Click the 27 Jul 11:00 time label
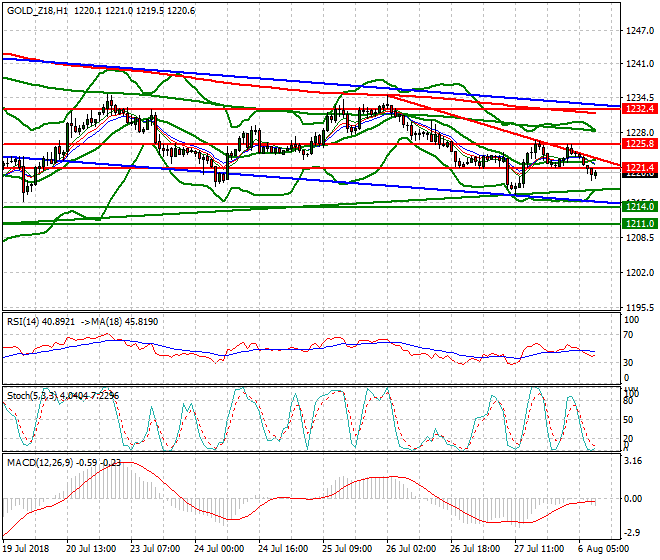 [539, 549]
